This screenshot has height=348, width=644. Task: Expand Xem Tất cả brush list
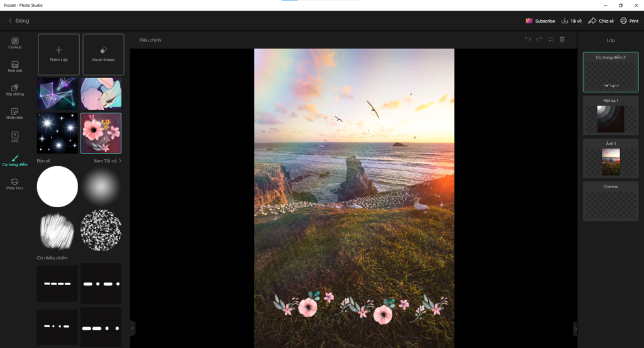click(x=108, y=160)
